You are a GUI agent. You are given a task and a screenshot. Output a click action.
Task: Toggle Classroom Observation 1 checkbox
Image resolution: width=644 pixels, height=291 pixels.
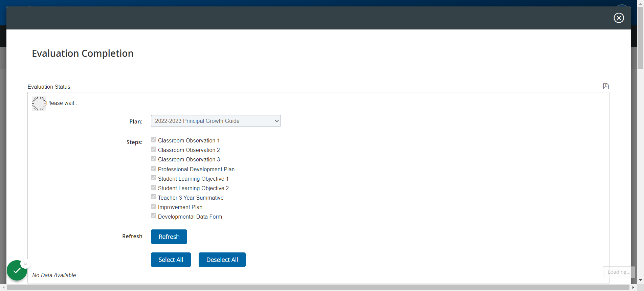pos(154,140)
